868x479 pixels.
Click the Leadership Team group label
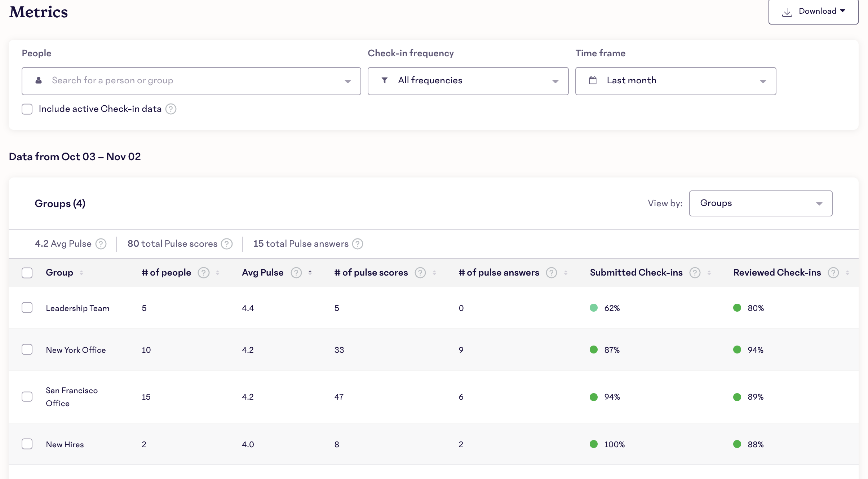click(78, 307)
